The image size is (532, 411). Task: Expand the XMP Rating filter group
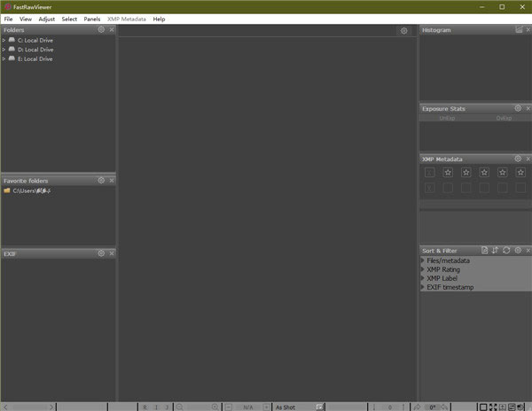[423, 269]
